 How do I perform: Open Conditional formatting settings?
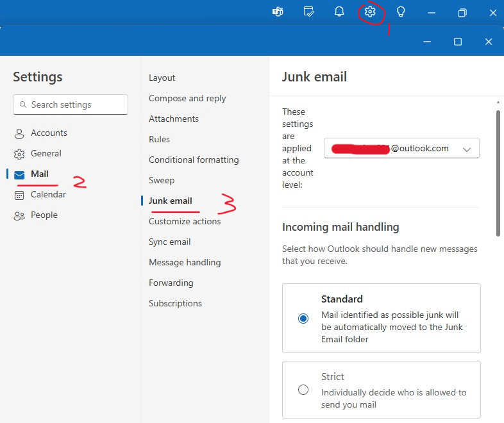point(194,160)
